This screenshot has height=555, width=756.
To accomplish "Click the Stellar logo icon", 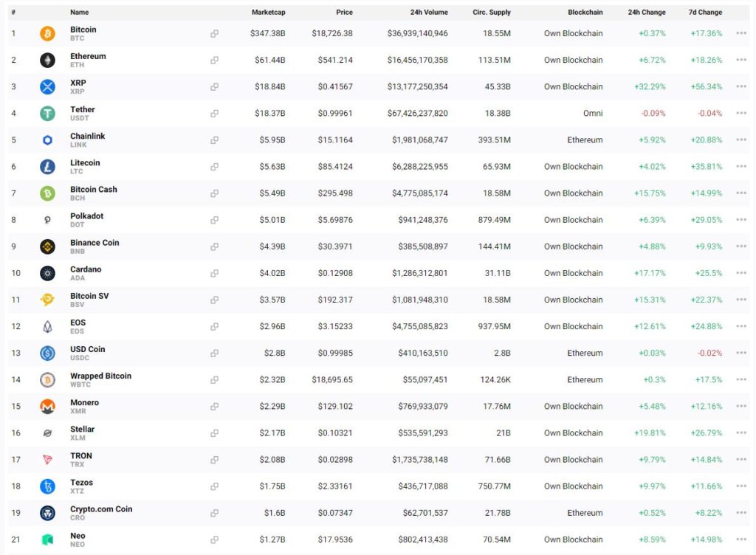I will pyautogui.click(x=47, y=433).
